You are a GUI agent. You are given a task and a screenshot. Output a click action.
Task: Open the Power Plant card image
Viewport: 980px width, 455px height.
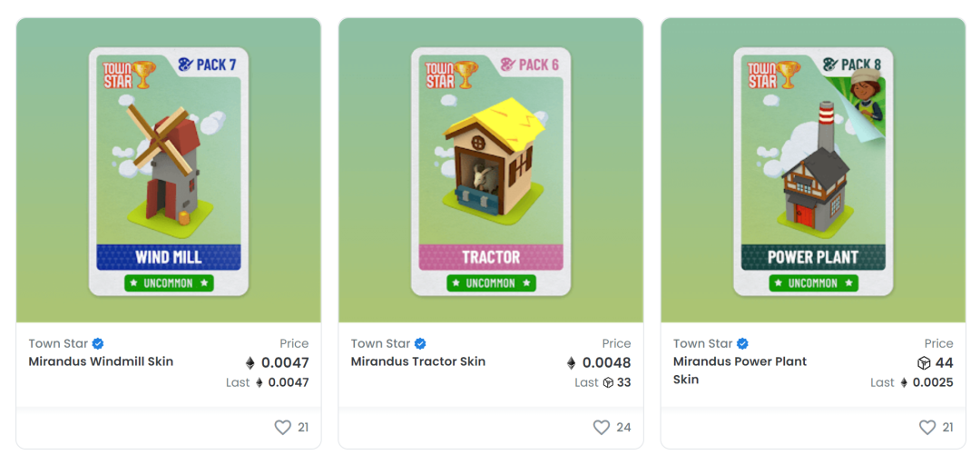(813, 172)
